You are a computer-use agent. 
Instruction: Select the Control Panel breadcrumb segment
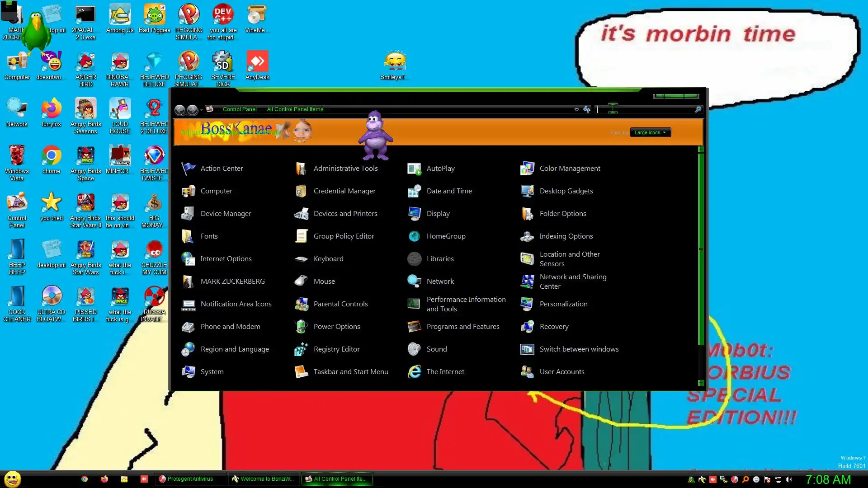[x=239, y=109]
